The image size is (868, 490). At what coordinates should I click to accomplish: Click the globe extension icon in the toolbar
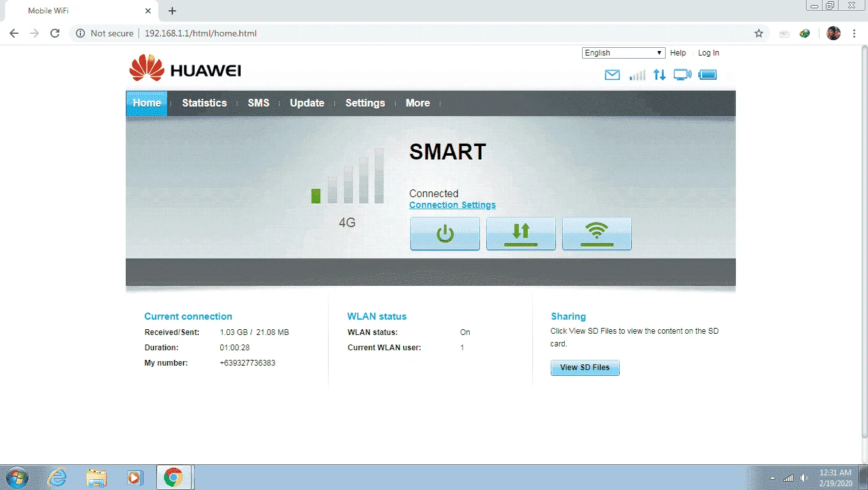click(x=805, y=33)
